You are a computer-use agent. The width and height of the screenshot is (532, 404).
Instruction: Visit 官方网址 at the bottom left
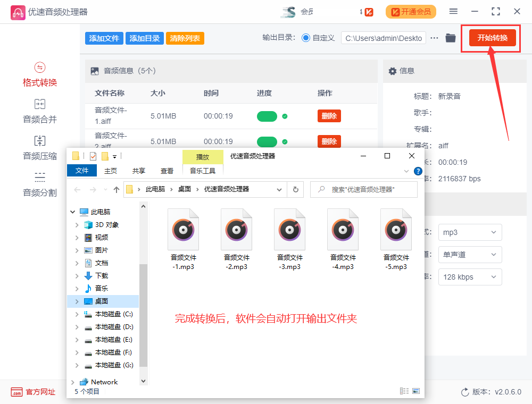(33, 392)
